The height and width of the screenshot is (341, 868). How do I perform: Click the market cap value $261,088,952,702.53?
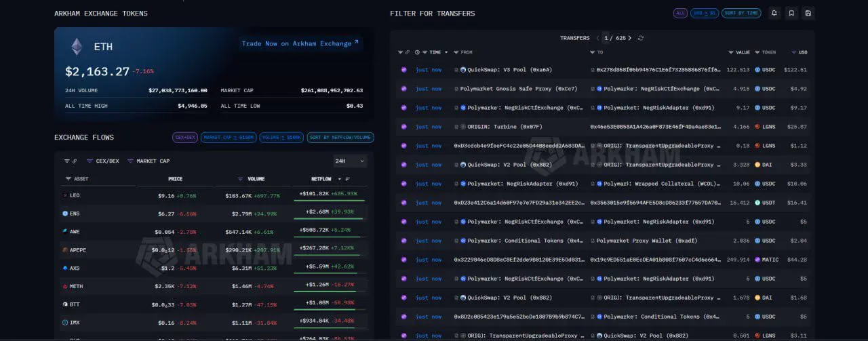[x=332, y=90]
